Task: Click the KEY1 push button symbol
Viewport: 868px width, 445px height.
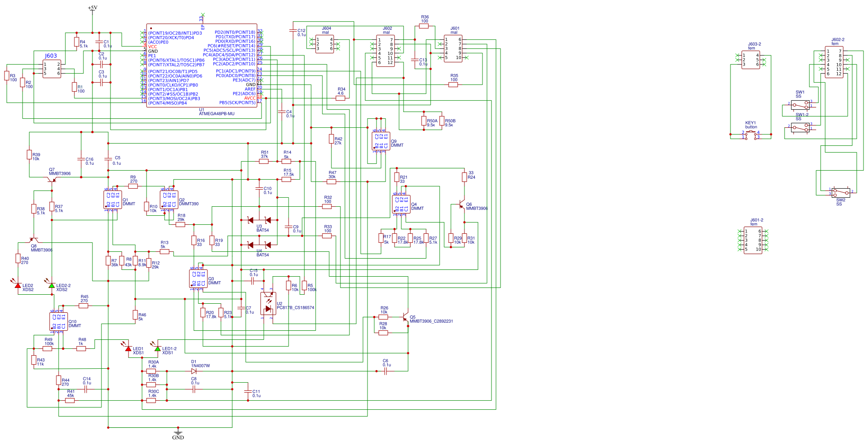Action: coord(751,134)
